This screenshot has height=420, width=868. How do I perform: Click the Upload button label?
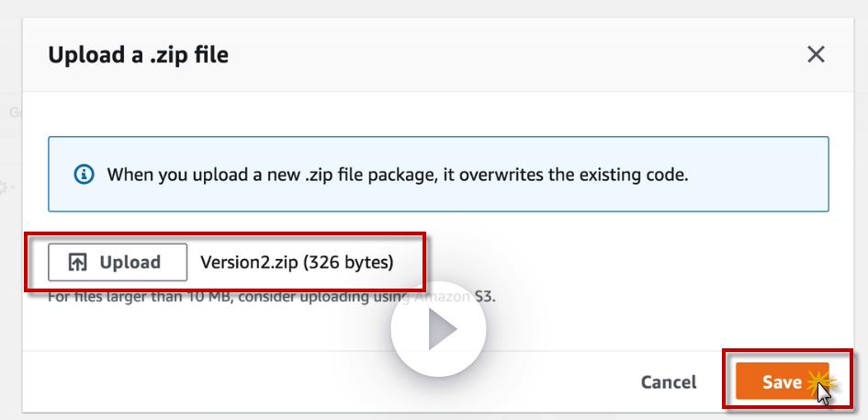pyautogui.click(x=130, y=263)
